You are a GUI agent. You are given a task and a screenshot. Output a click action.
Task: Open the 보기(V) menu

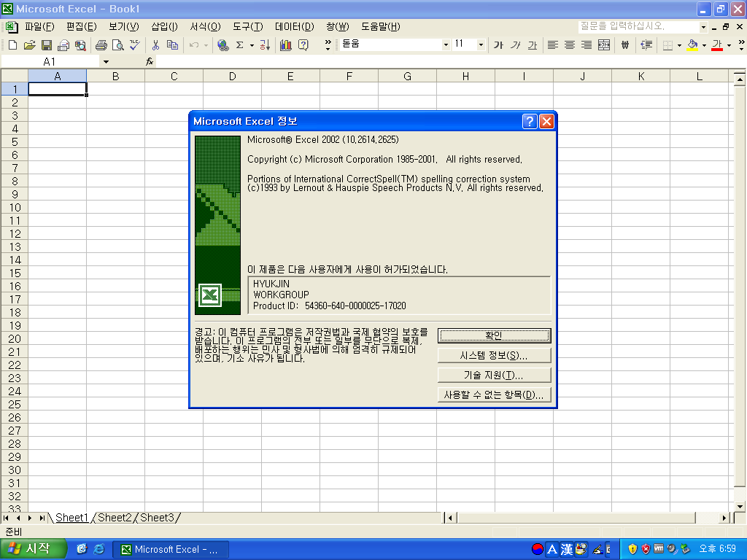(124, 27)
